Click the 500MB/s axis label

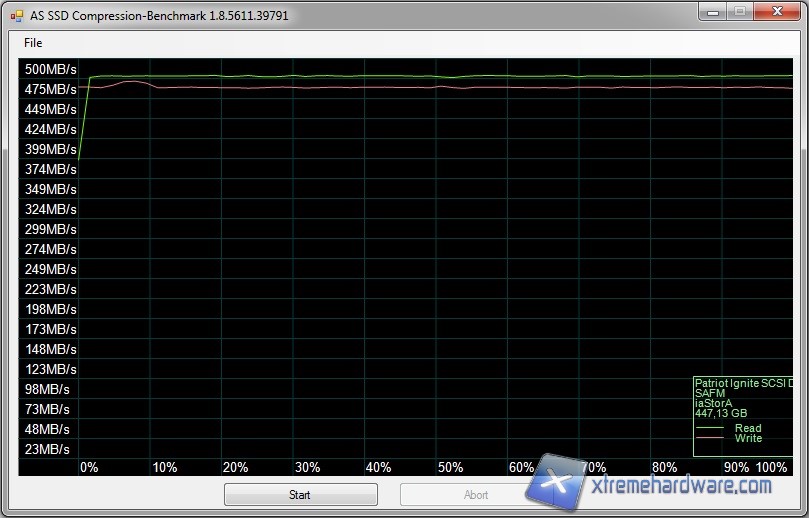(50, 69)
